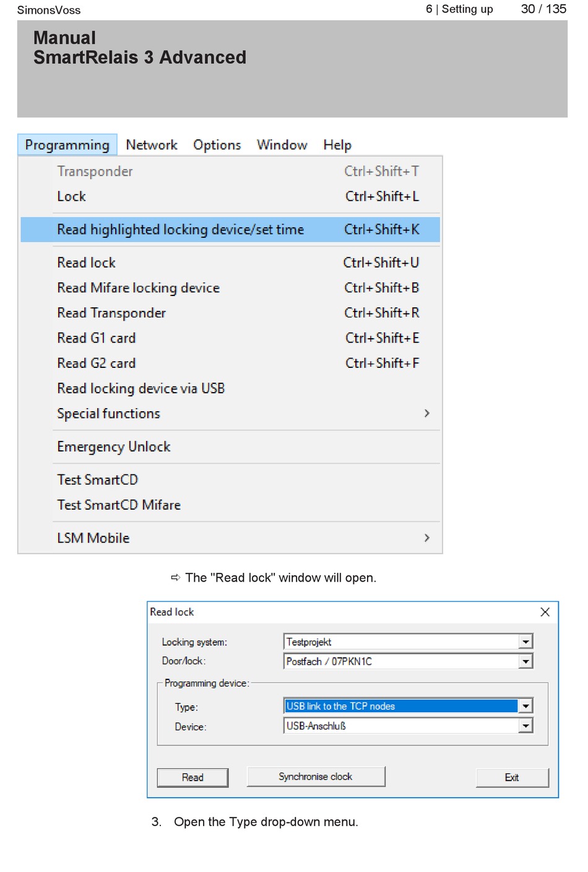This screenshot has height=872, width=588.
Task: Choose the Read lock menu entry
Action: coord(86,263)
